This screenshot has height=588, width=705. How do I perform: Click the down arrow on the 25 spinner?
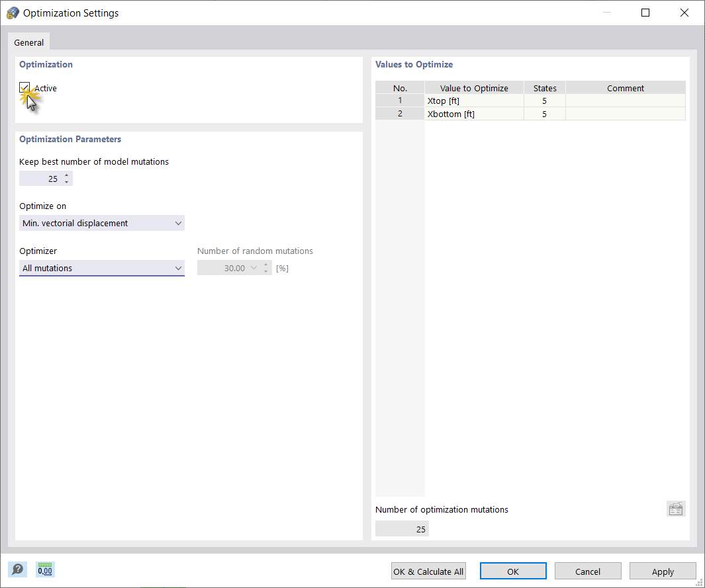pos(66,181)
